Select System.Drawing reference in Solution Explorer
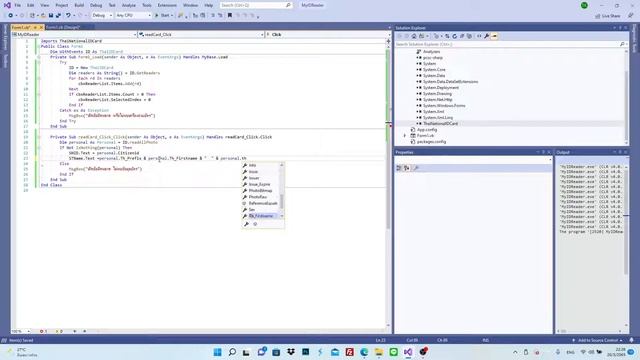This screenshot has width=640, height=360. coord(437,93)
